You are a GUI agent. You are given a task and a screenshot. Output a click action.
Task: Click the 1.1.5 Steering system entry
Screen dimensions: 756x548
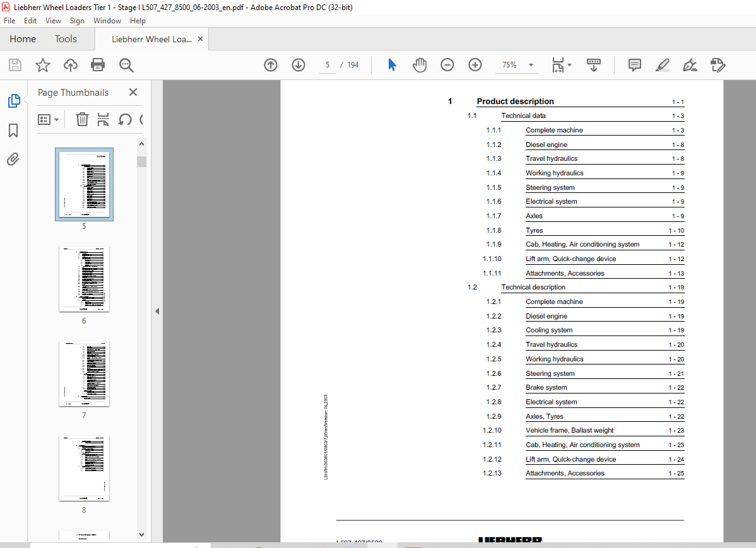550,187
